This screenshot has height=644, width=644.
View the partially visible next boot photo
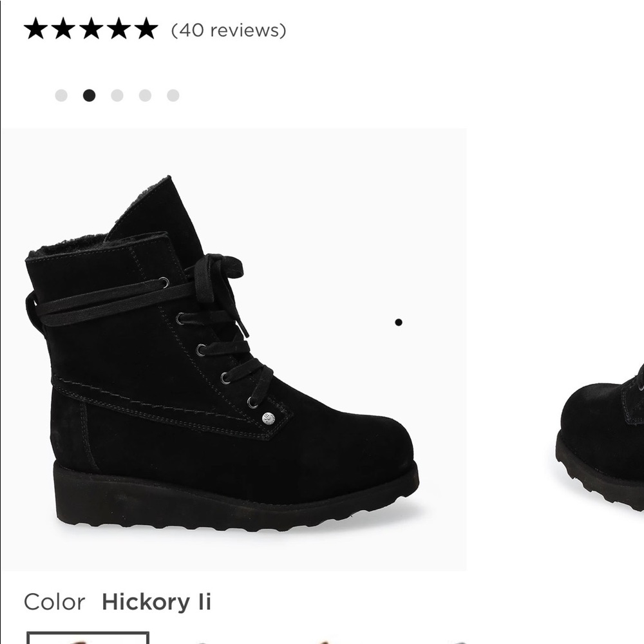[x=602, y=438]
